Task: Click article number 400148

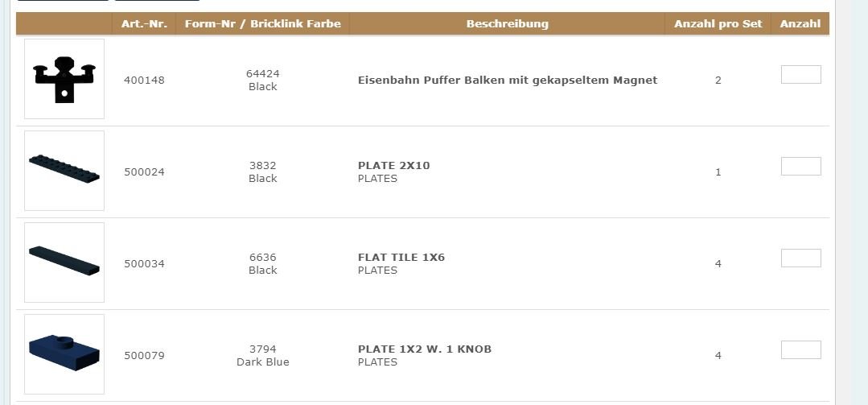Action: (x=144, y=81)
